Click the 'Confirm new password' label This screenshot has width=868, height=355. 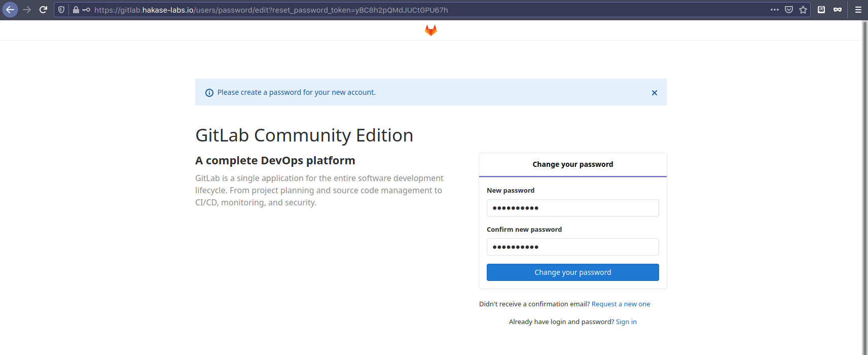tap(524, 230)
